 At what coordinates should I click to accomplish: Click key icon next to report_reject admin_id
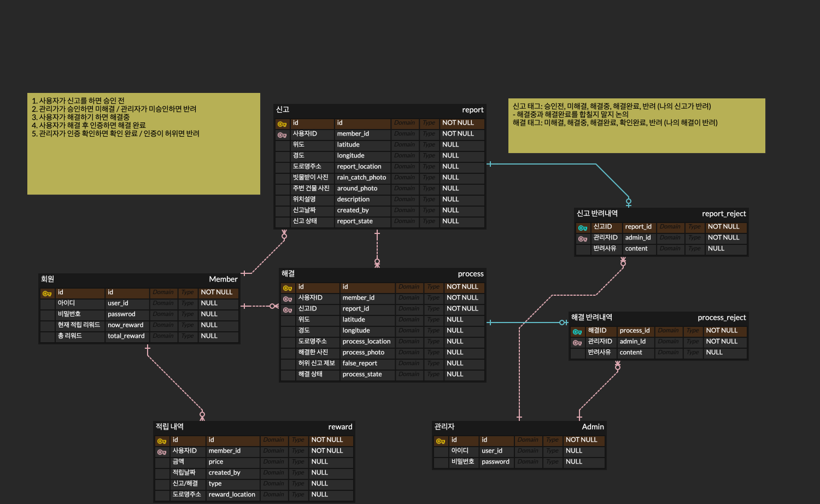583,239
